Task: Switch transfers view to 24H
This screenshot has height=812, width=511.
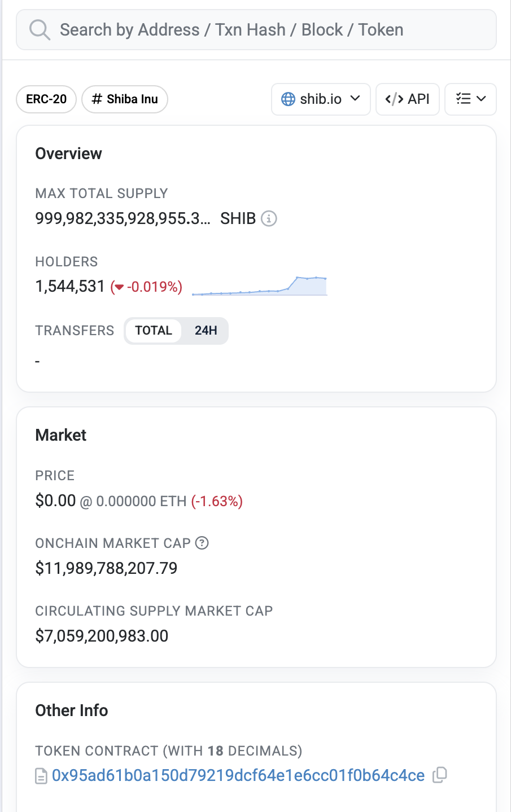Action: point(206,331)
